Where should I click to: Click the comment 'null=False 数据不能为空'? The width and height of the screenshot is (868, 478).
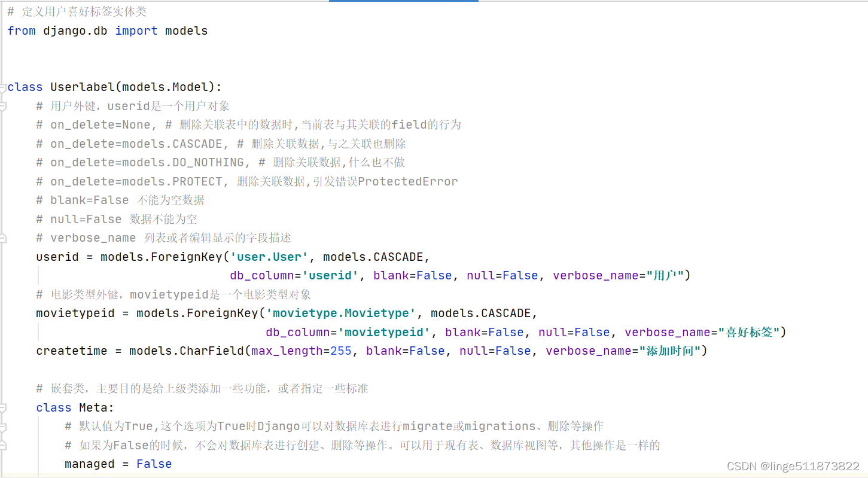pyautogui.click(x=117, y=219)
